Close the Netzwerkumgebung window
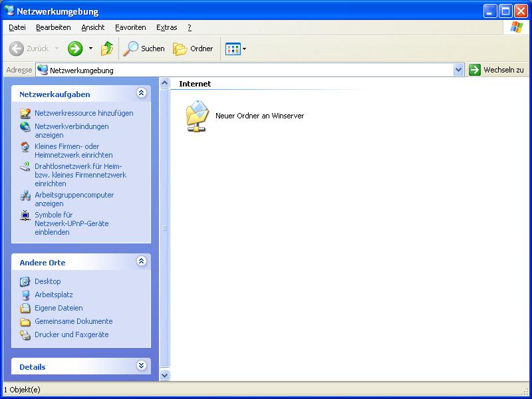532x399 pixels. pyautogui.click(x=521, y=11)
